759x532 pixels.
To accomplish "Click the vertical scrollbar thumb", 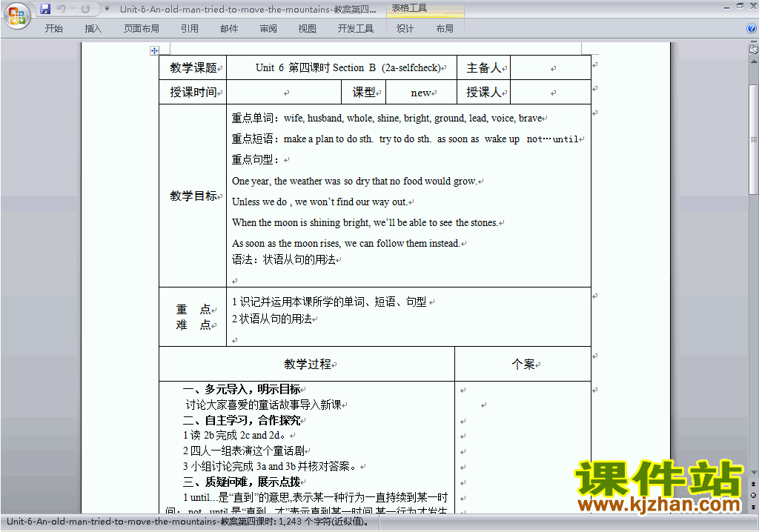I will tap(754, 139).
